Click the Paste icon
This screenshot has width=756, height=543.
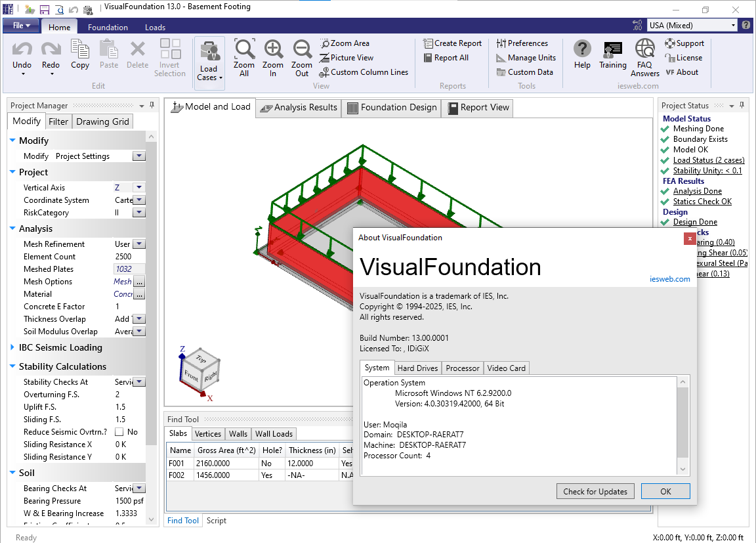[109, 49]
